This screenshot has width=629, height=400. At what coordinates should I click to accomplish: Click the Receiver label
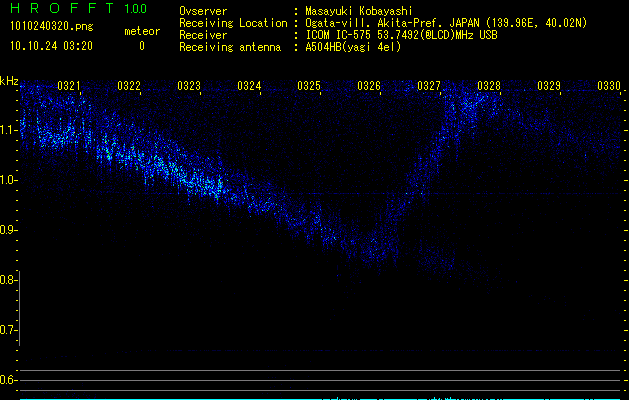(x=203, y=35)
